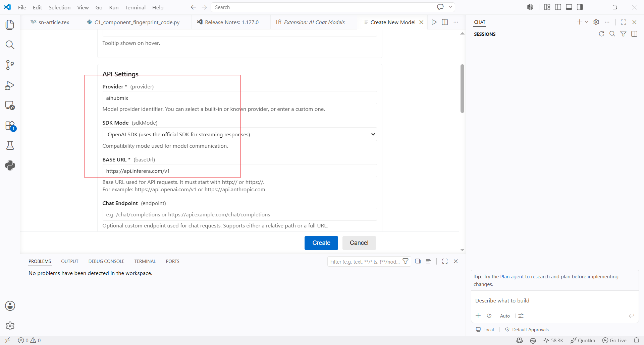Open the Accounts menu icon

pyautogui.click(x=10, y=306)
